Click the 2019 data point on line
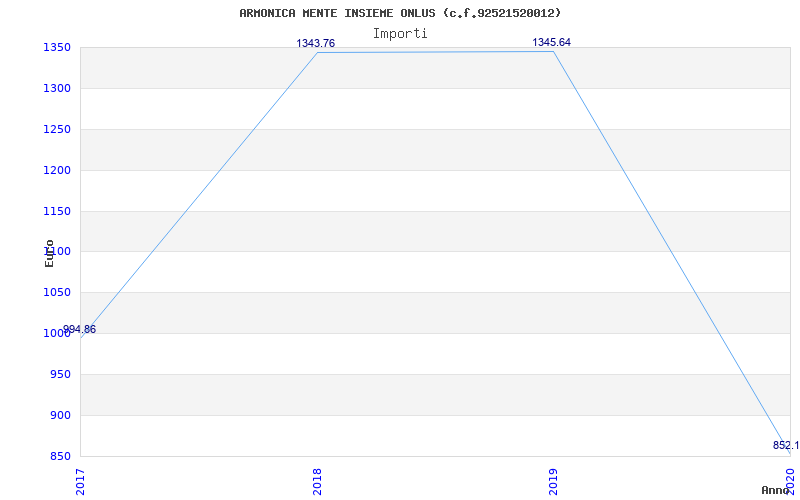The width and height of the screenshot is (800, 500). tap(554, 51)
